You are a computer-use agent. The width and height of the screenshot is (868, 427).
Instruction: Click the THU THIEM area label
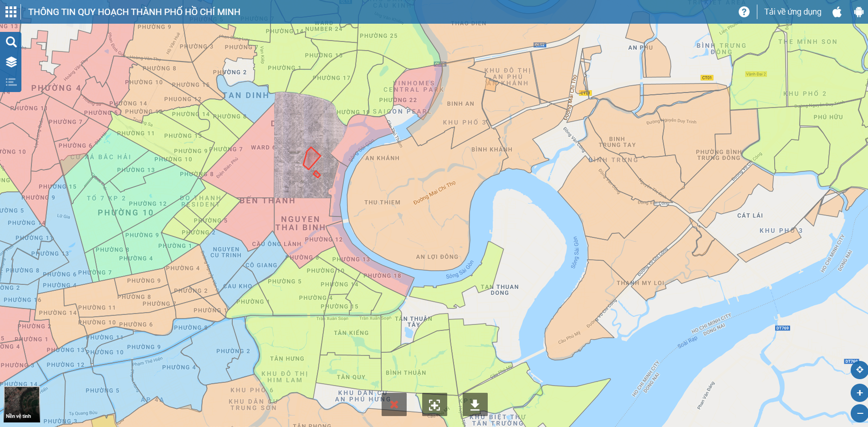coord(382,202)
